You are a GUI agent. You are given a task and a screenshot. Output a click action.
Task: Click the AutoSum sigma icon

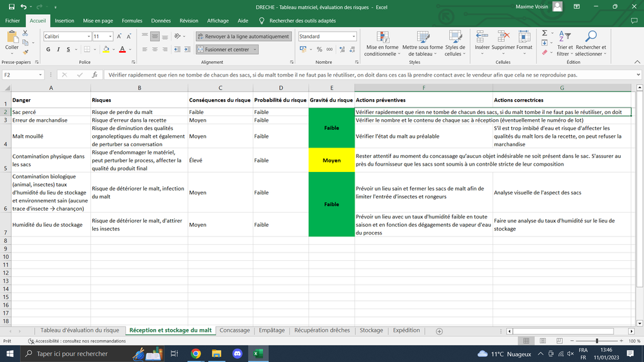[545, 33]
